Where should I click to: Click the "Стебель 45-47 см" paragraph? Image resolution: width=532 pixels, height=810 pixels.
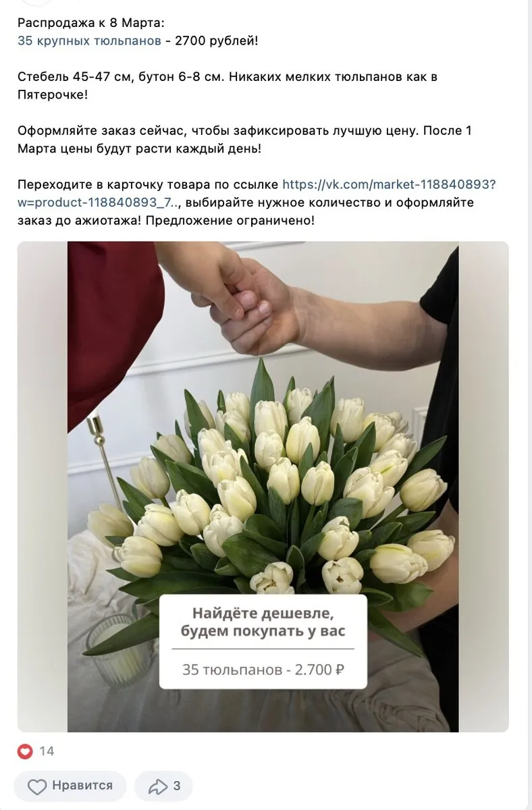coord(228,85)
